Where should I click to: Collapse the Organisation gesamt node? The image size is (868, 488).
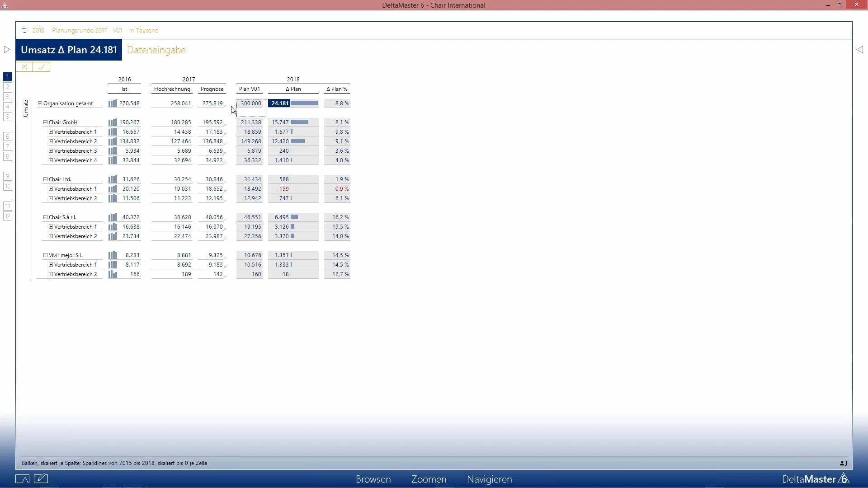point(40,103)
